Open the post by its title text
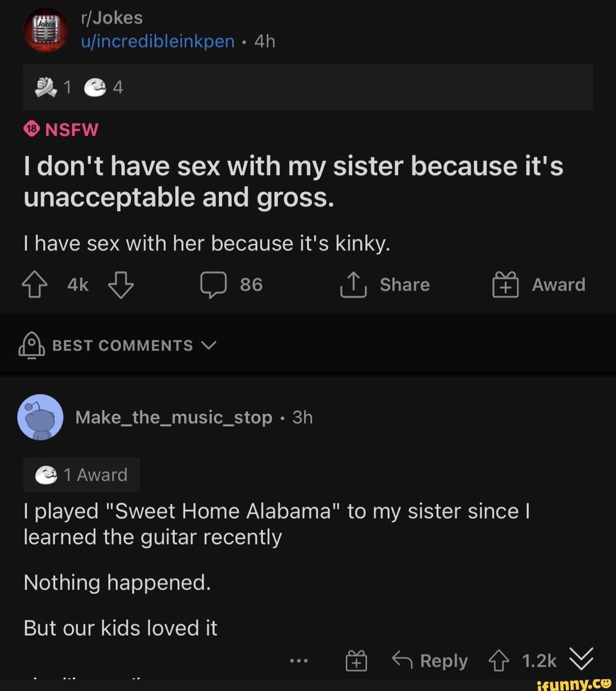 click(293, 181)
